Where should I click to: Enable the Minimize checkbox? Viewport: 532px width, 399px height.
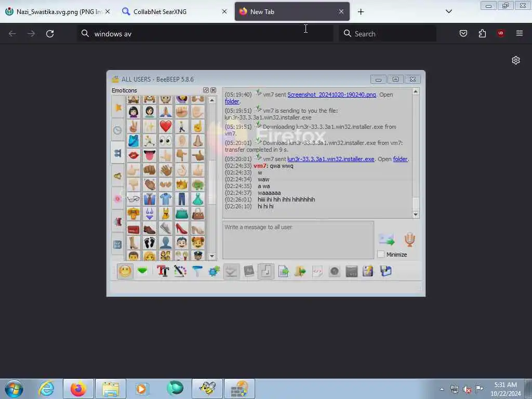coord(381,254)
